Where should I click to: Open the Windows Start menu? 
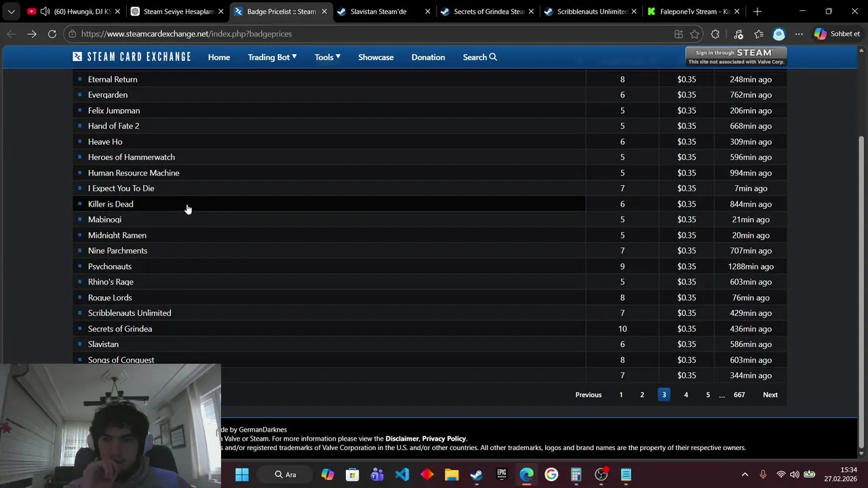pos(242,474)
